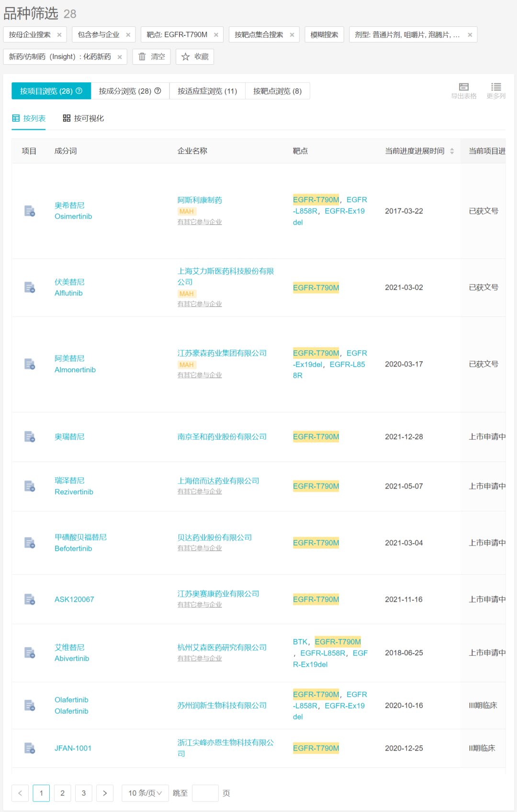Select the 按可视化 view tab
517x812 pixels.
pos(83,118)
